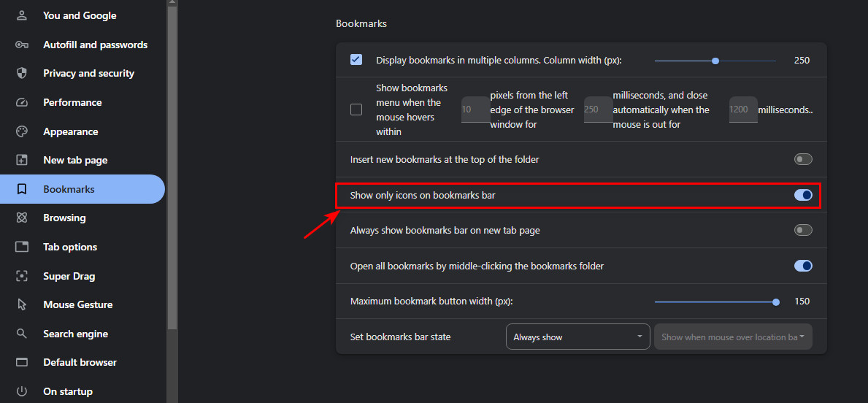This screenshot has width=868, height=403.
Task: Click the Performance gauge icon
Action: pos(22,102)
